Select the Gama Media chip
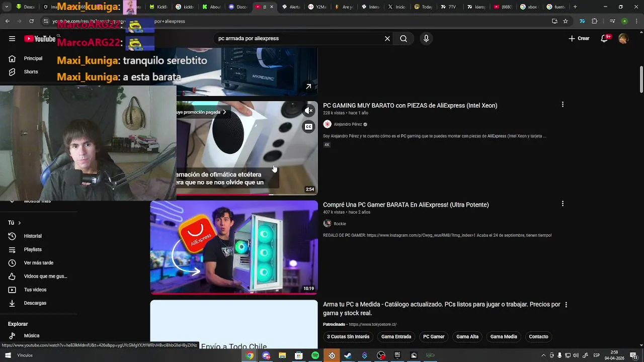The height and width of the screenshot is (362, 644). click(504, 337)
